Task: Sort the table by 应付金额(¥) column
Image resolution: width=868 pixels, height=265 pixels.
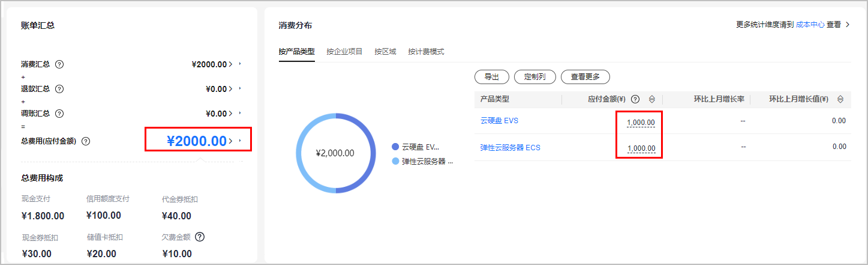Action: tap(652, 100)
